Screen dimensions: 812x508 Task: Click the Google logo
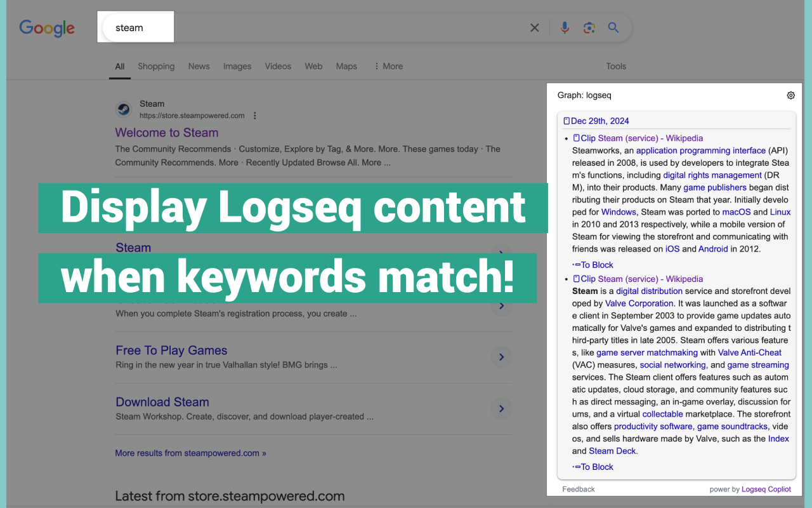(x=46, y=28)
